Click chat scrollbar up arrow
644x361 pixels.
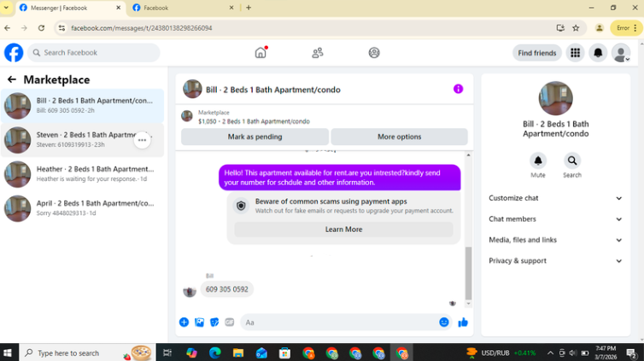click(x=468, y=155)
